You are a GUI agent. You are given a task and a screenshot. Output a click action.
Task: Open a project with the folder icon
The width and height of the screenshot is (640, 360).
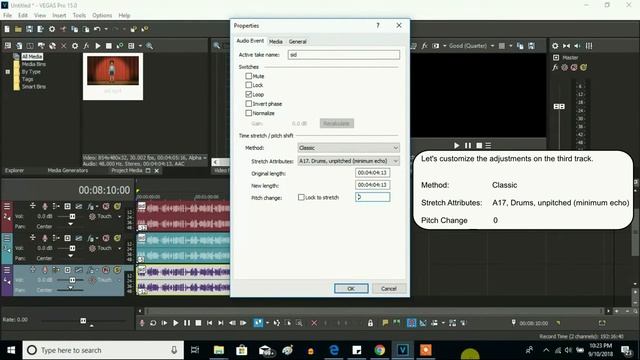pyautogui.click(x=18, y=29)
